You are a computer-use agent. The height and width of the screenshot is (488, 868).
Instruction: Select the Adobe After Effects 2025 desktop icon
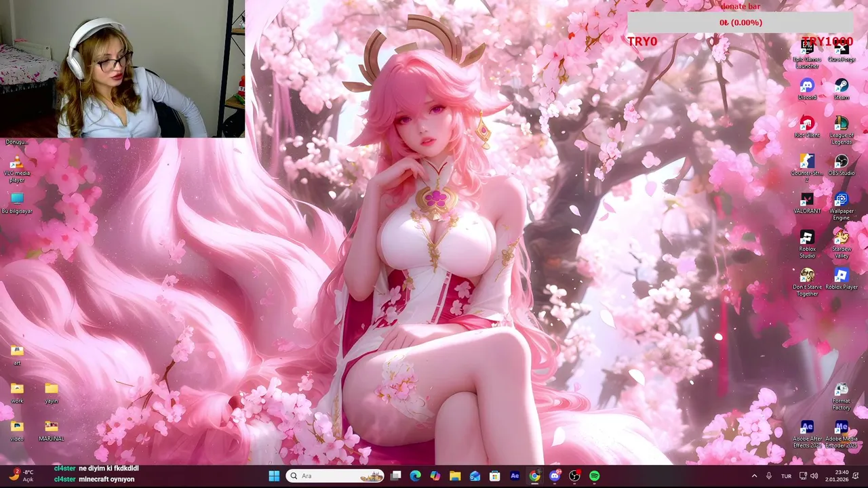[x=807, y=434]
